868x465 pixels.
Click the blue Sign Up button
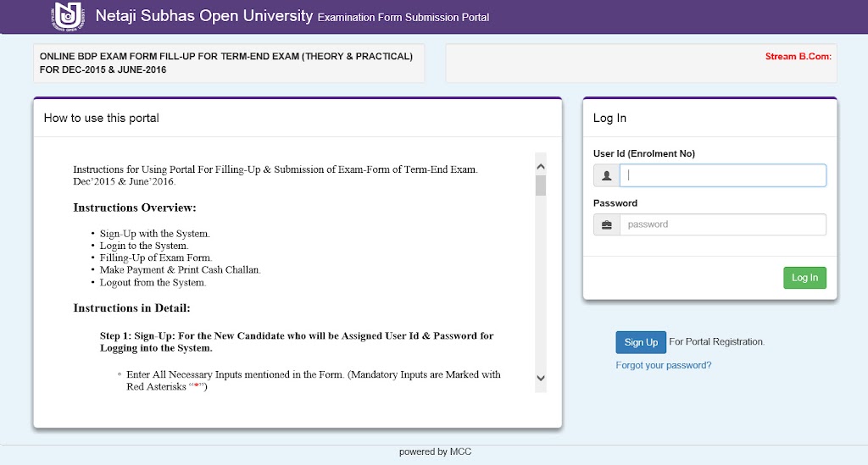pyautogui.click(x=641, y=342)
